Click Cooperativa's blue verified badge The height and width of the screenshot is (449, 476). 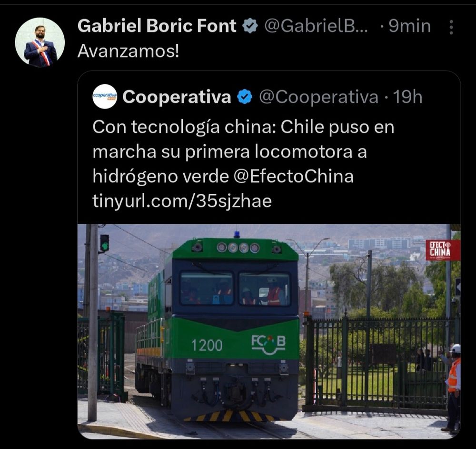(x=245, y=97)
